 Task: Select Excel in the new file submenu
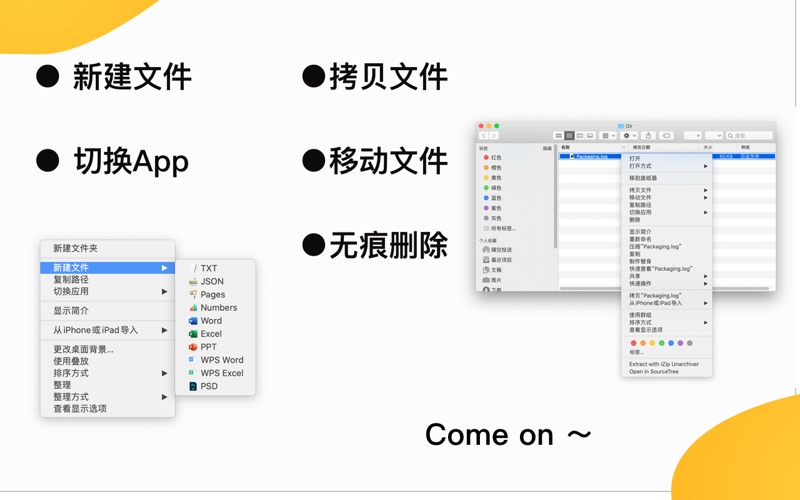pyautogui.click(x=215, y=334)
